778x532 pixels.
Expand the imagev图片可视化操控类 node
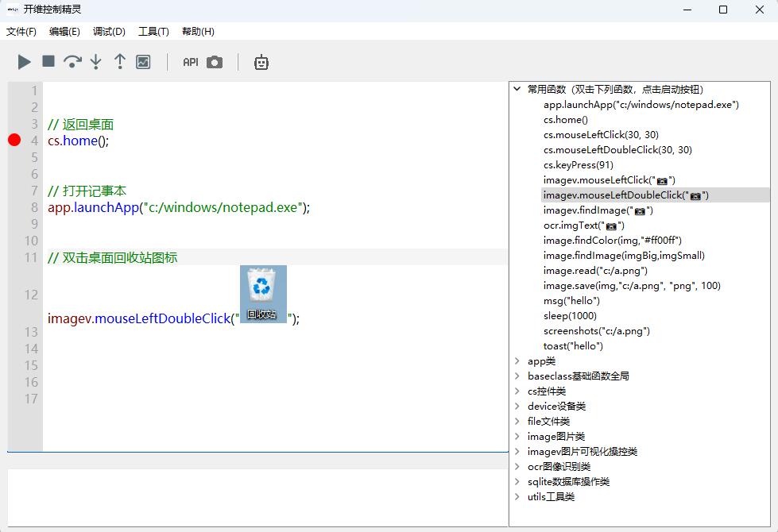click(517, 451)
